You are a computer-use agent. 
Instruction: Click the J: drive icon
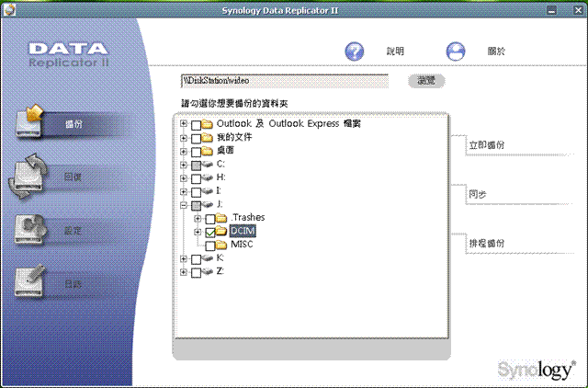point(208,205)
